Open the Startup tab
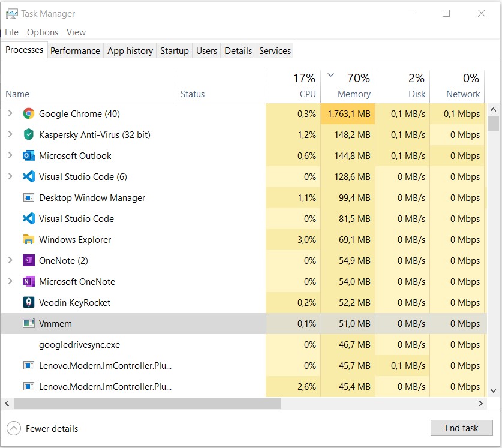This screenshot has height=448, width=502. coord(175,51)
